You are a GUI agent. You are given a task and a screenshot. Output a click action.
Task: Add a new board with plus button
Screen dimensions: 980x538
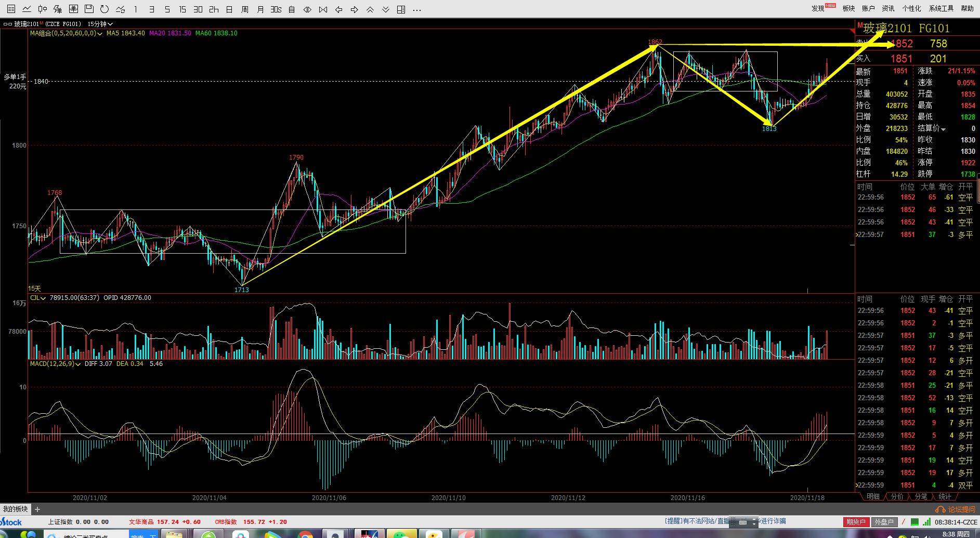coord(37,509)
